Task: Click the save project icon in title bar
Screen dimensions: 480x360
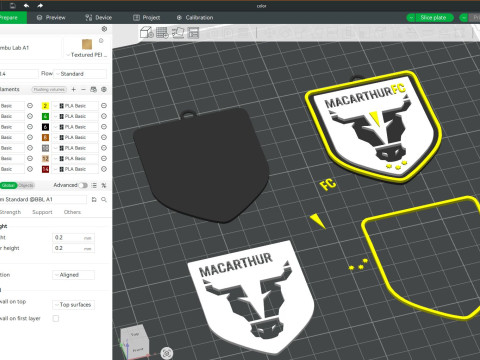Action: click(13, 6)
